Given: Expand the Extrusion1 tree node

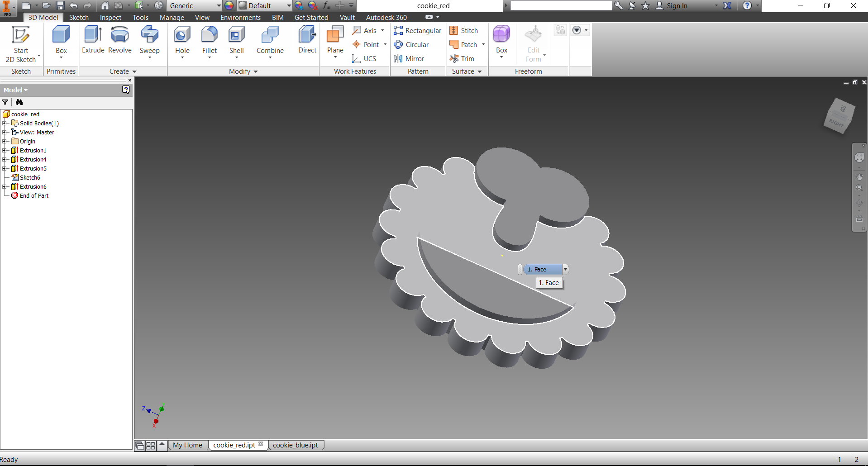Looking at the screenshot, I should point(5,151).
